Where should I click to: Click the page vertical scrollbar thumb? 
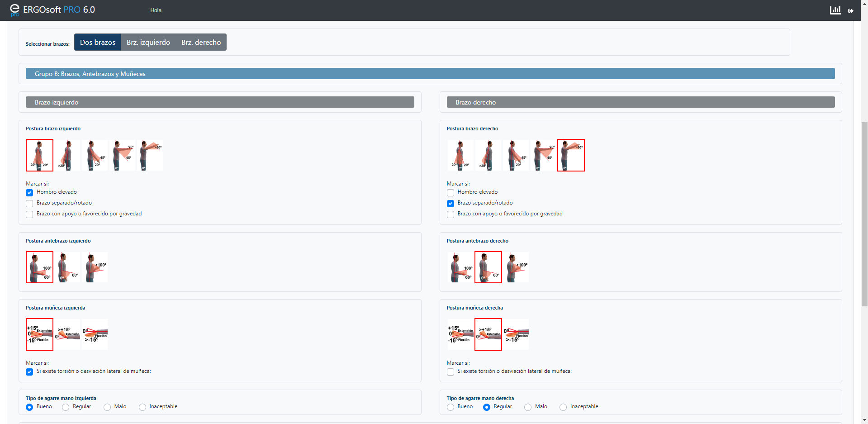click(x=864, y=214)
